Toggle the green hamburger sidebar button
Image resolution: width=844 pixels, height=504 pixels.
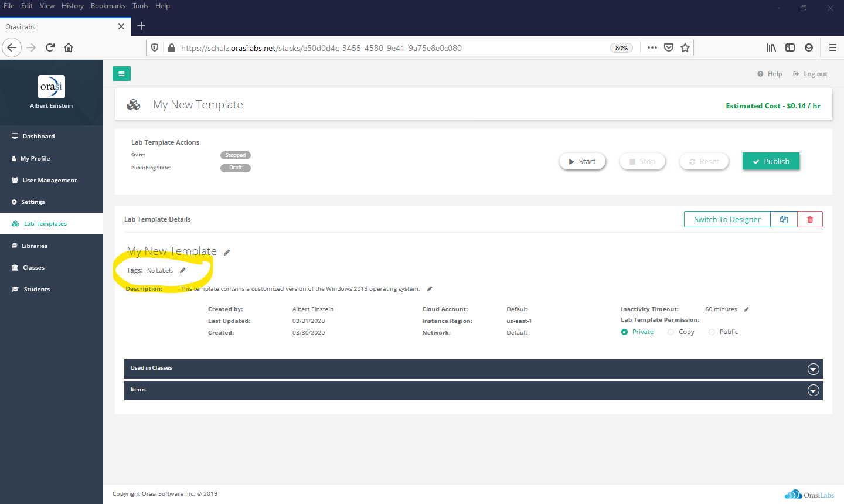[x=121, y=73]
